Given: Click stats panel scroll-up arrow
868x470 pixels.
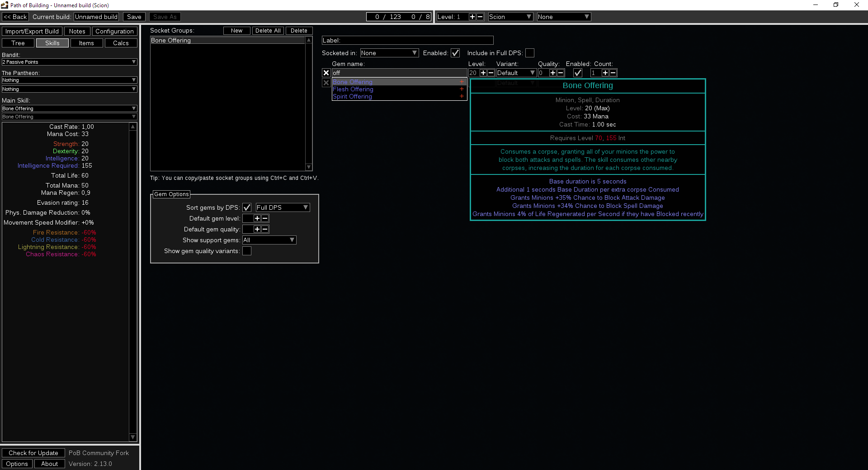Looking at the screenshot, I should (x=133, y=127).
